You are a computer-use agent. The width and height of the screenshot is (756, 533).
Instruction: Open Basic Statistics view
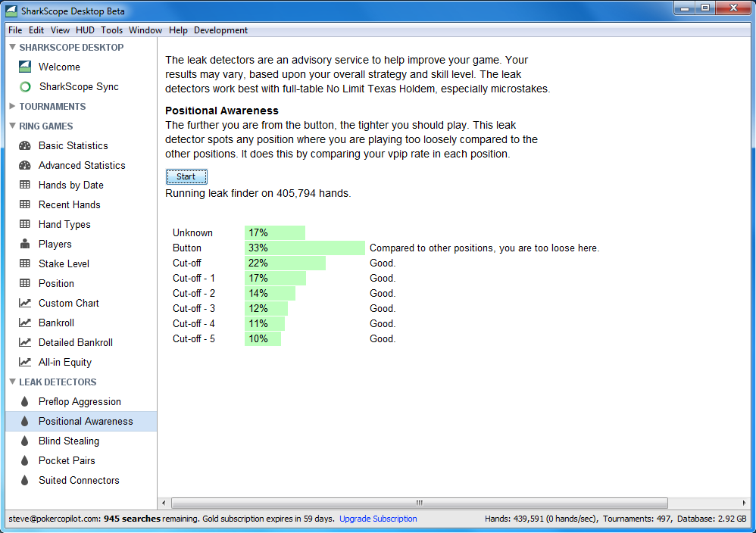point(73,145)
